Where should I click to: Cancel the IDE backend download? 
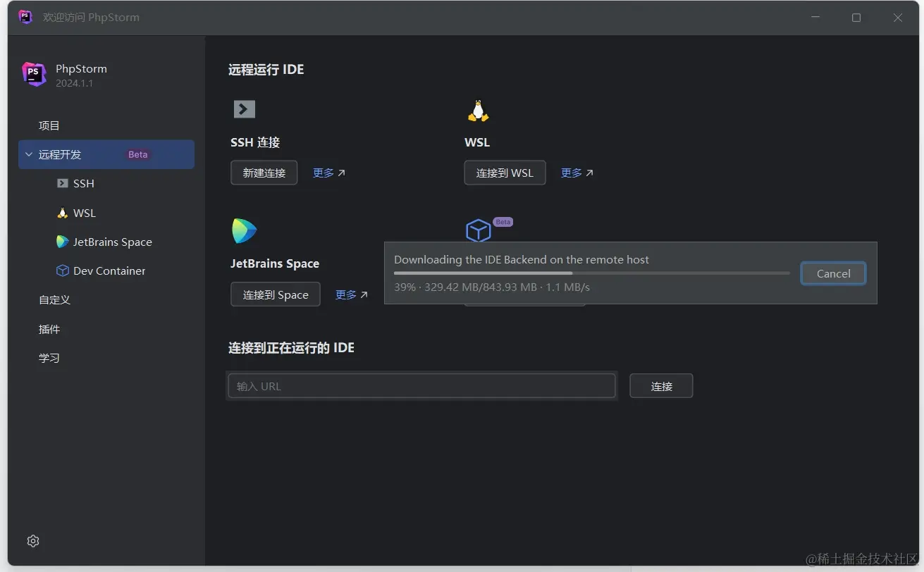tap(833, 273)
